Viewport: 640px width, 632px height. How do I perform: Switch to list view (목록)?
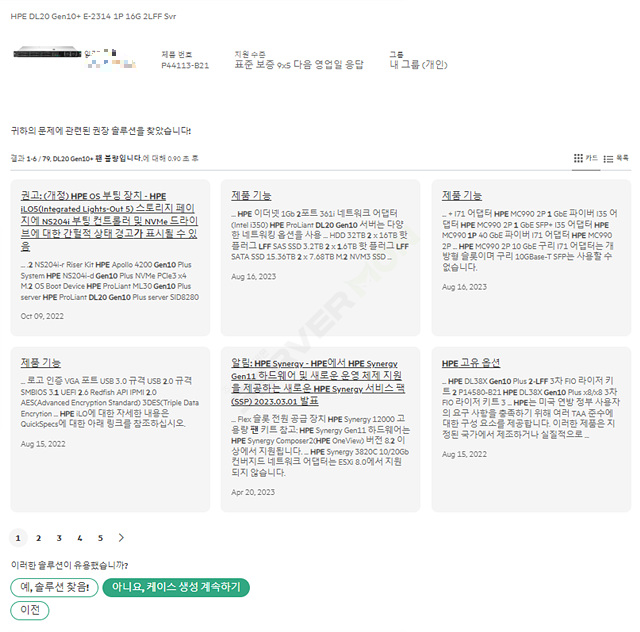(x=616, y=158)
